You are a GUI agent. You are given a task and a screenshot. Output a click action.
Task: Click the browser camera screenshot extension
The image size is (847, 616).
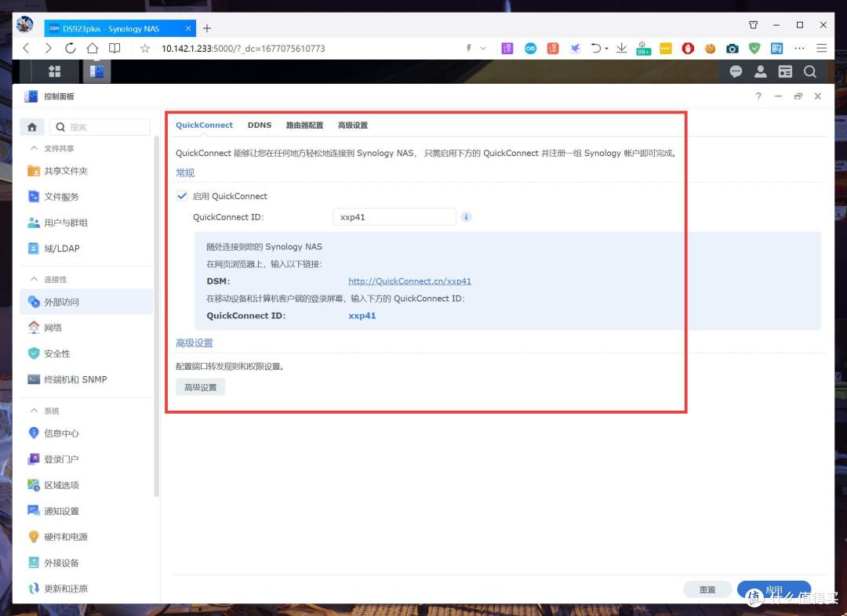[x=732, y=49]
